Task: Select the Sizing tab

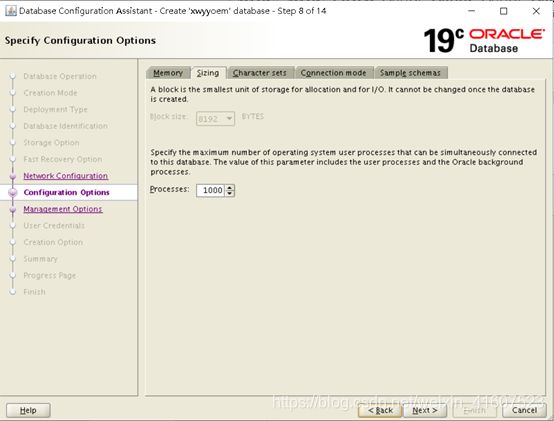Action: (208, 73)
